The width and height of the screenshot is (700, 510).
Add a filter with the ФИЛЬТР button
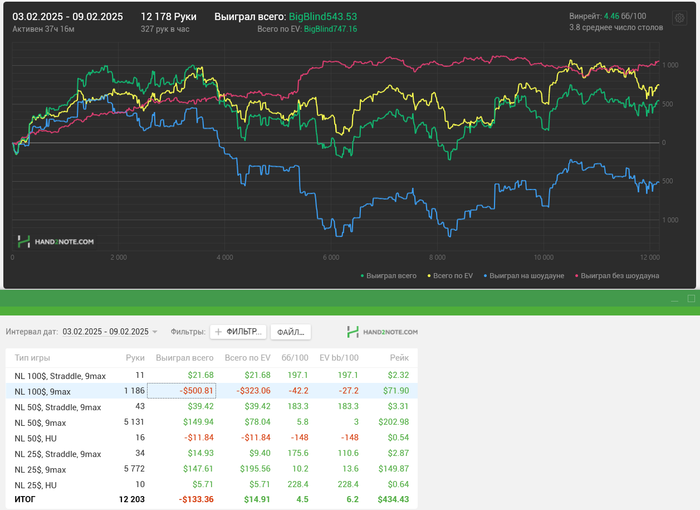click(x=238, y=331)
